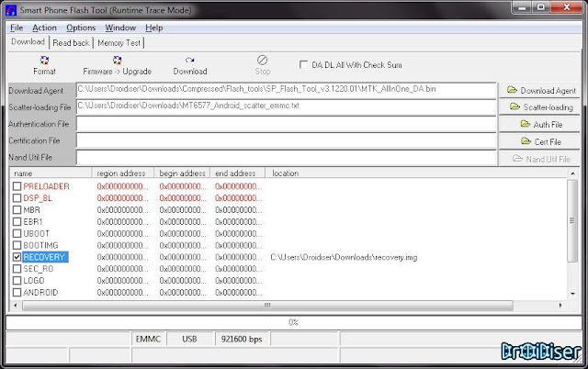Viewport: 588px width, 369px height.
Task: Click the horizontal scroll right arrow
Action: (560, 306)
